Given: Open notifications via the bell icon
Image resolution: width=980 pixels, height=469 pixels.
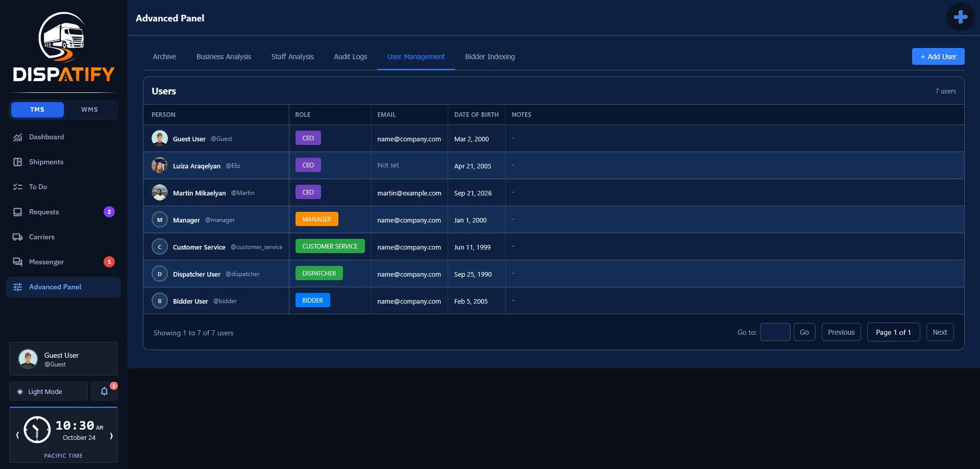Looking at the screenshot, I should click(104, 391).
